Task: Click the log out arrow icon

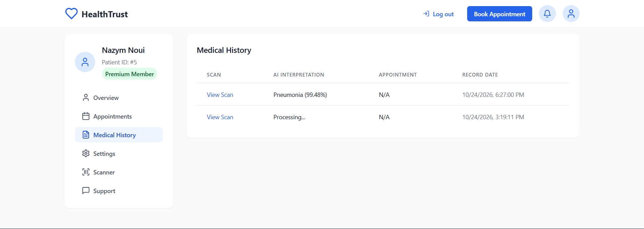Action: pos(426,14)
